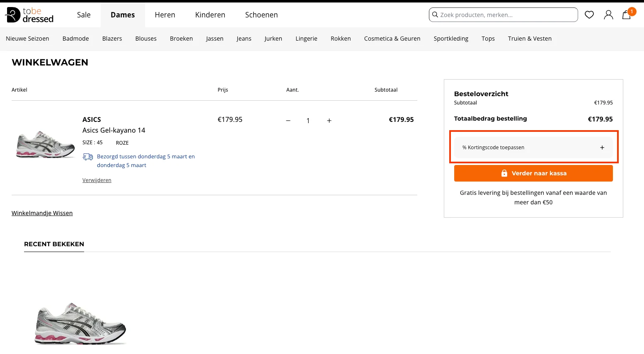This screenshot has height=354, width=644.
Task: Open the Sale menu item
Action: pos(84,15)
